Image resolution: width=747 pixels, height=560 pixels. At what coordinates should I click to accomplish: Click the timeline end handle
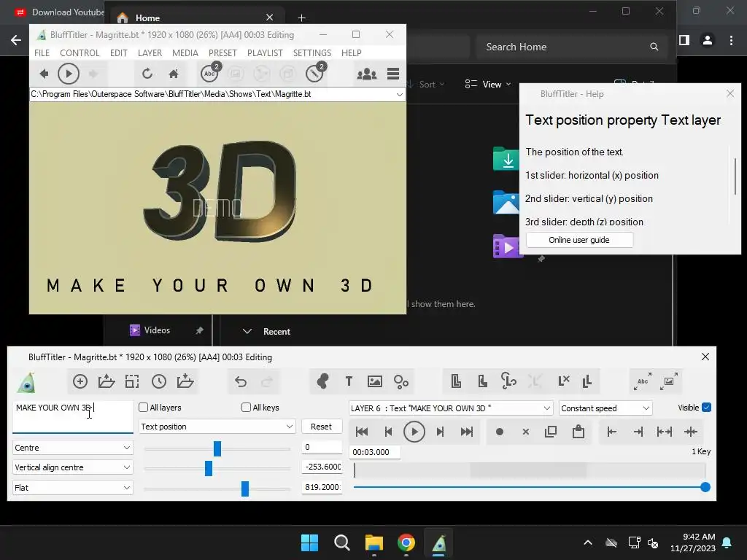coord(705,487)
